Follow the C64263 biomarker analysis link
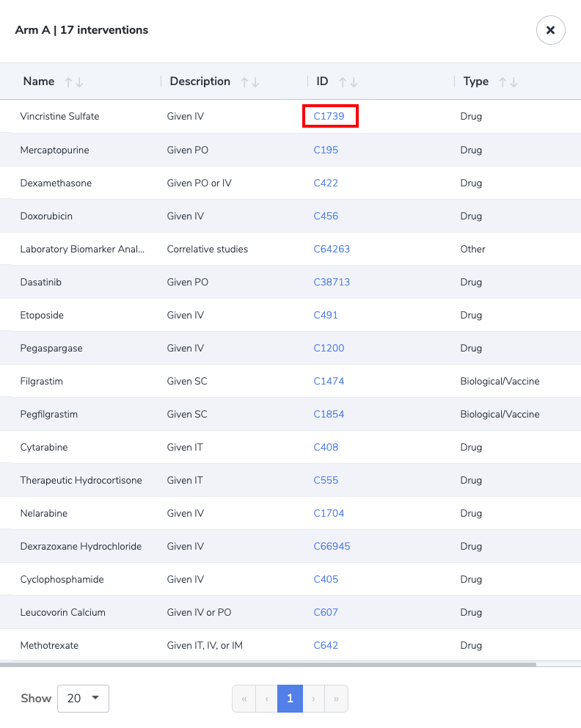 coord(332,249)
